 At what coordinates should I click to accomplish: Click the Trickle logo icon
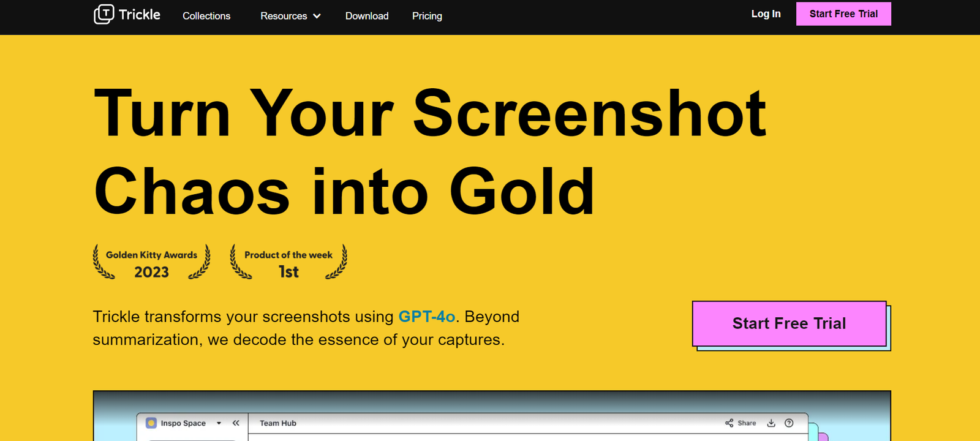pyautogui.click(x=104, y=14)
